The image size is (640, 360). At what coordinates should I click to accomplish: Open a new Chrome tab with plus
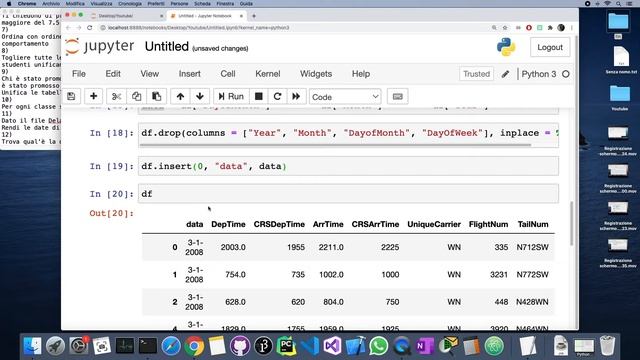254,16
